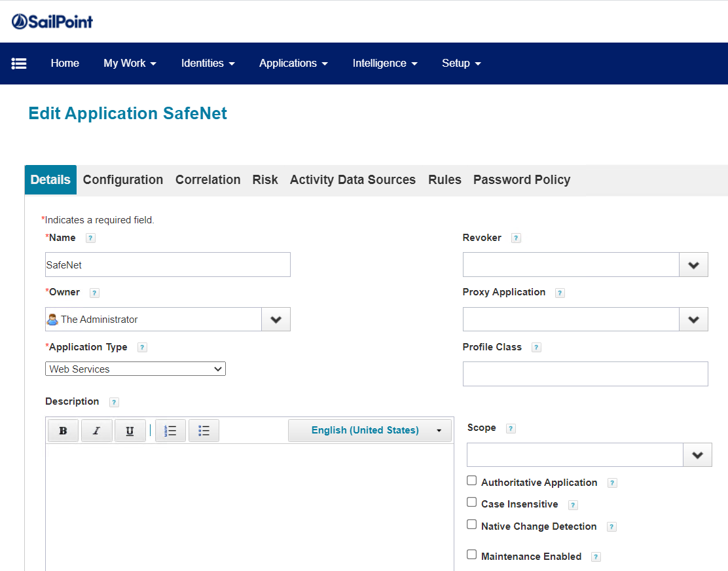Image resolution: width=728 pixels, height=571 pixels.
Task: Click the Scope text field
Action: point(575,455)
